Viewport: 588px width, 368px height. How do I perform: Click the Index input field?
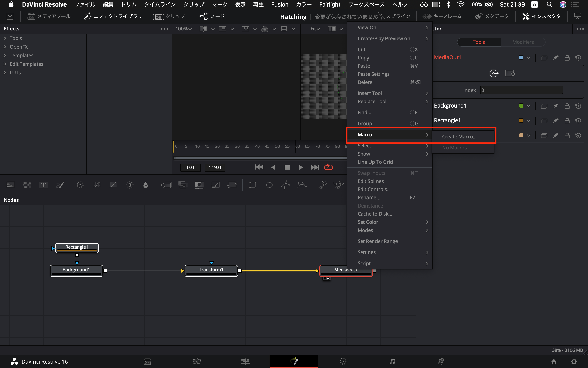coord(521,90)
